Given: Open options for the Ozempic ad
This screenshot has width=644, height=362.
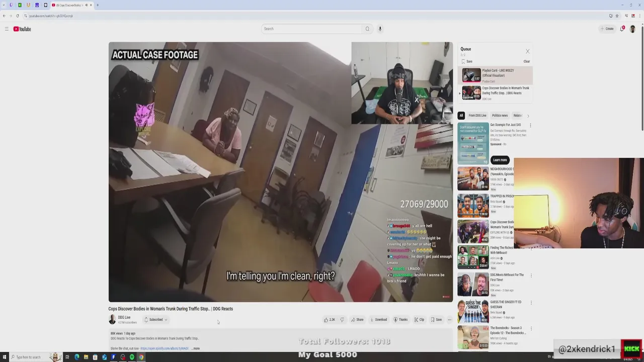Looking at the screenshot, I should [x=530, y=125].
